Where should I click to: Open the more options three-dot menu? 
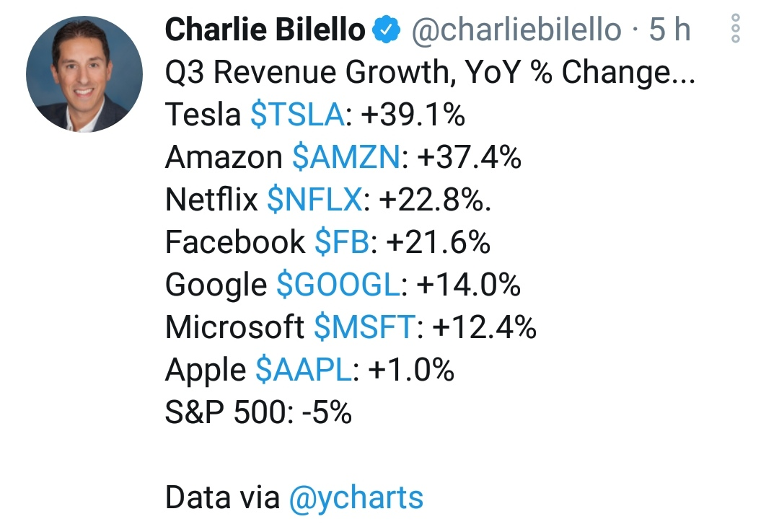point(736,29)
